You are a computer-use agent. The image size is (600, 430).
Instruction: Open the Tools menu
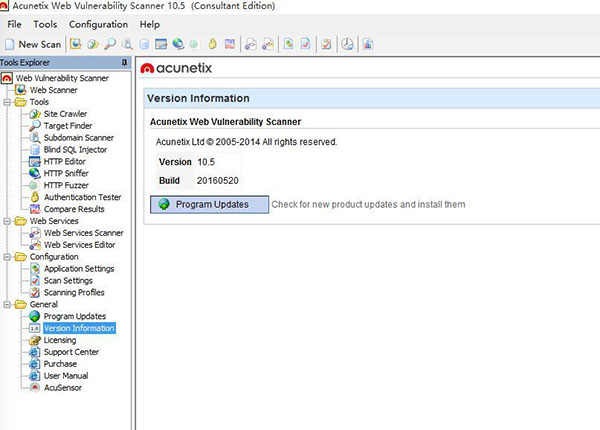45,24
